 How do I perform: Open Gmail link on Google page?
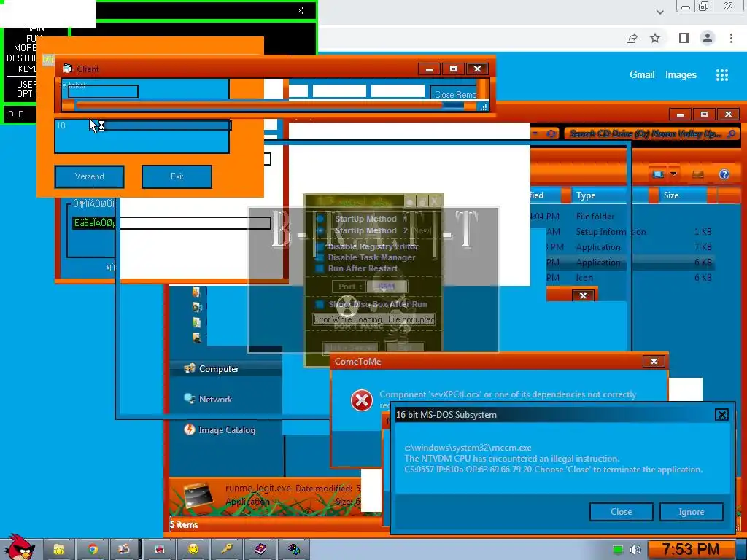pyautogui.click(x=642, y=75)
